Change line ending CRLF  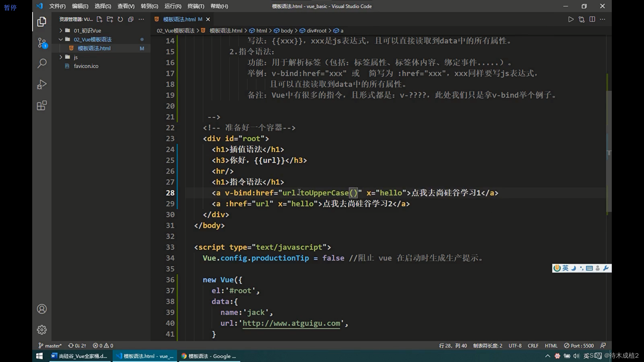tap(533, 346)
